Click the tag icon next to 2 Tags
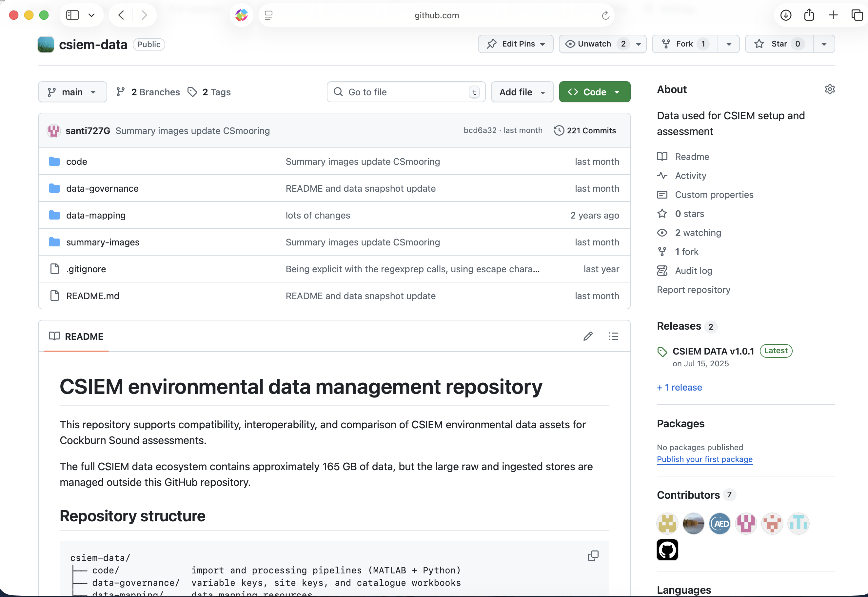 click(x=192, y=92)
